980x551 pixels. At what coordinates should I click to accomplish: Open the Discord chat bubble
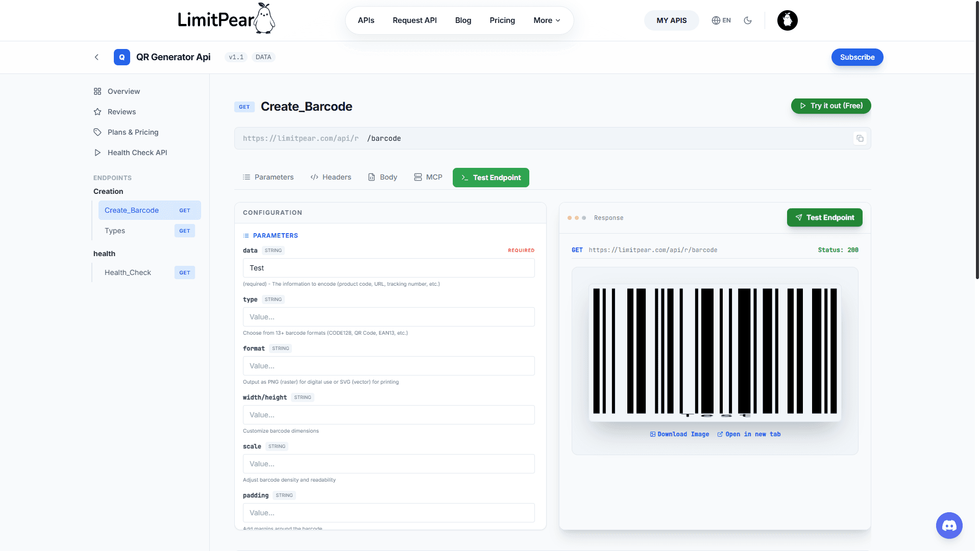[x=949, y=525]
